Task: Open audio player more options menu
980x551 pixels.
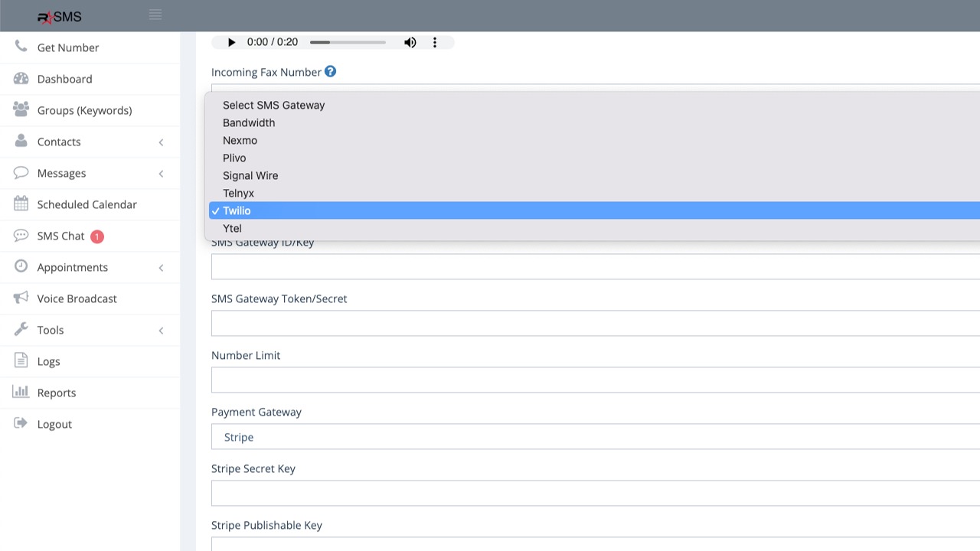Action: [435, 42]
